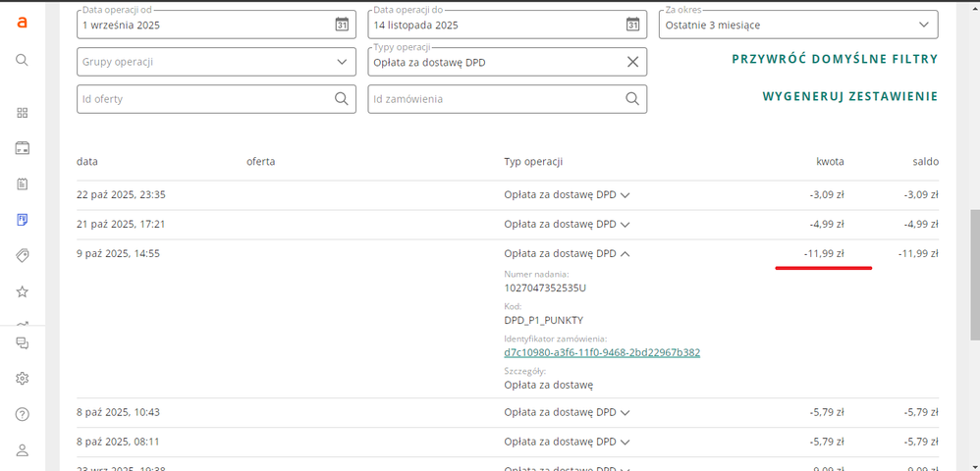Expand the 22 paź 2025 DPD fee row
The image size is (980, 471).
coord(626,194)
